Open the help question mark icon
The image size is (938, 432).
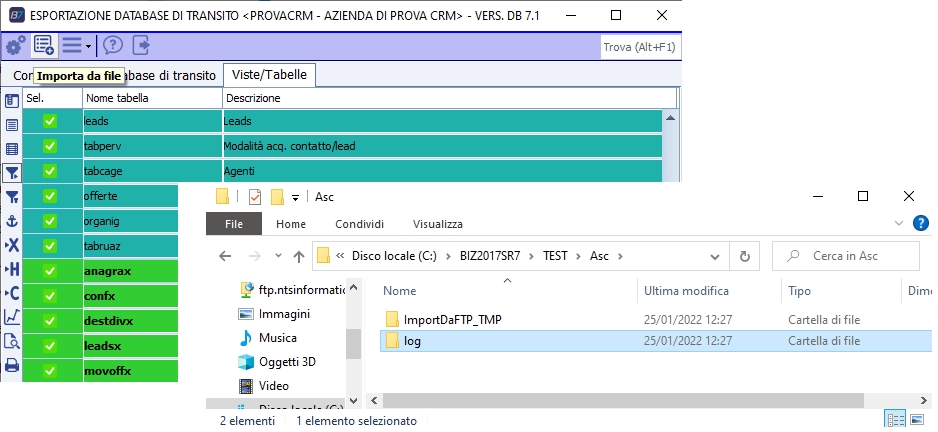coord(113,45)
